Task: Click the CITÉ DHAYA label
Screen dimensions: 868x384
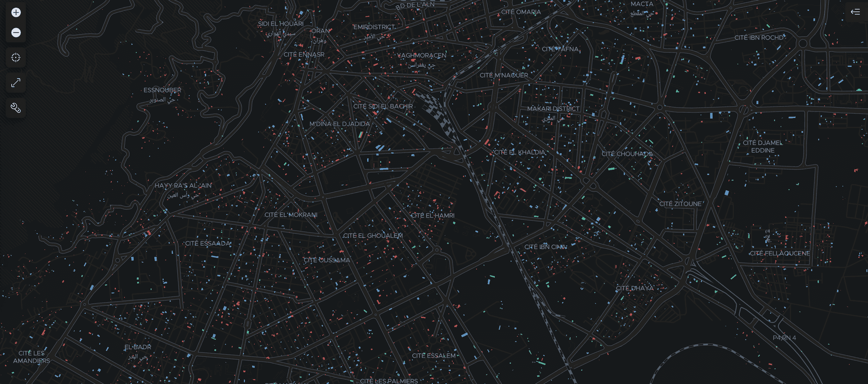Action: (635, 289)
